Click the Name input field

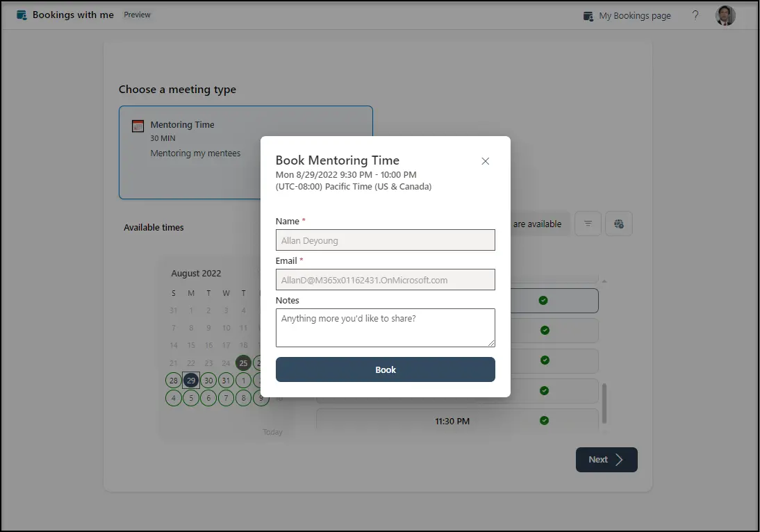point(386,240)
